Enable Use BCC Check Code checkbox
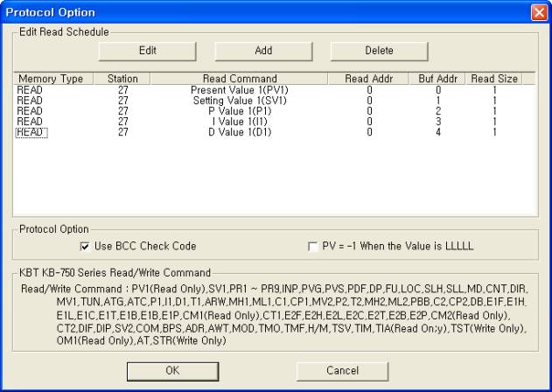Viewport: 552px width, 392px height. [86, 246]
